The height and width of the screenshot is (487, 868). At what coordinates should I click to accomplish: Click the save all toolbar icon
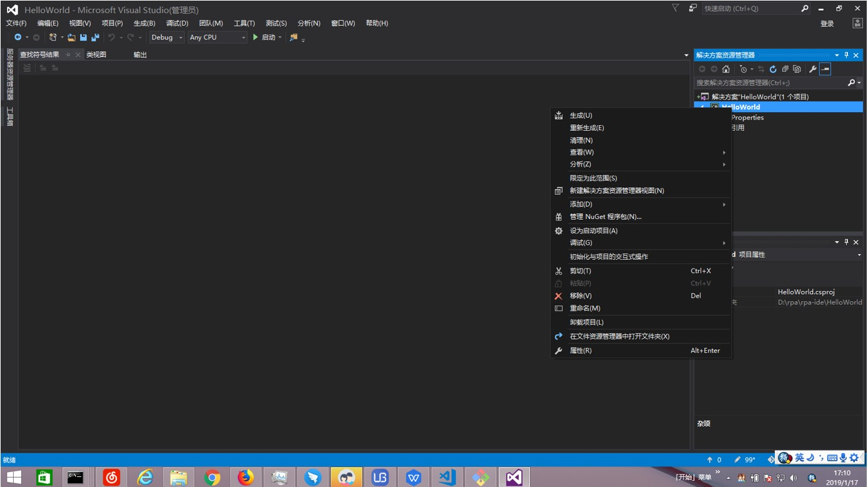click(95, 38)
